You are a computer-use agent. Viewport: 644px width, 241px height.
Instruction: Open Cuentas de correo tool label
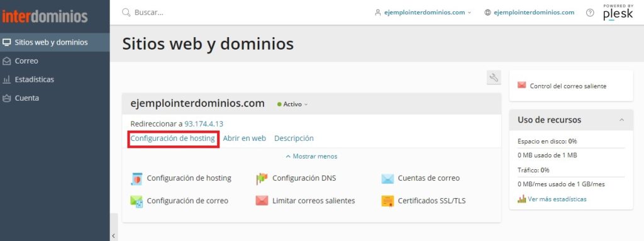[x=429, y=179]
